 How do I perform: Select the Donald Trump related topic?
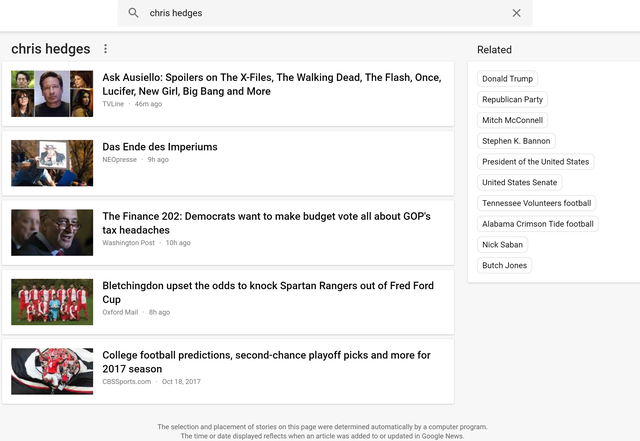507,79
